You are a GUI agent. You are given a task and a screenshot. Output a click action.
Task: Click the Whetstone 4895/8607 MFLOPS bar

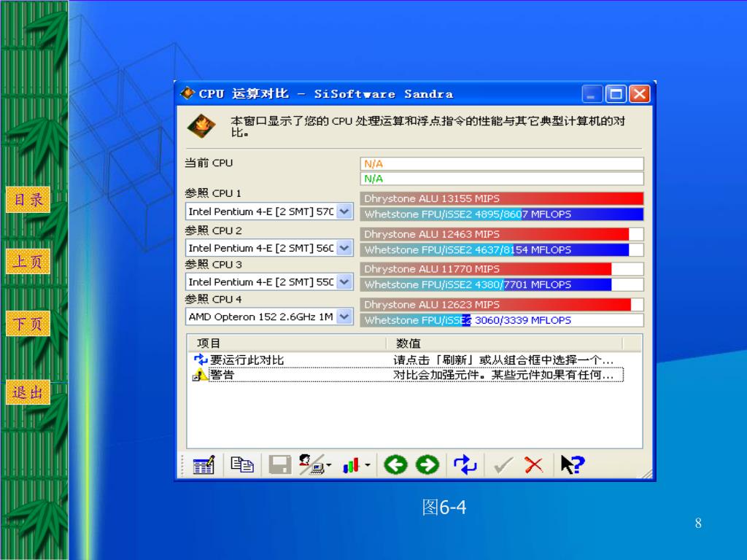point(502,214)
